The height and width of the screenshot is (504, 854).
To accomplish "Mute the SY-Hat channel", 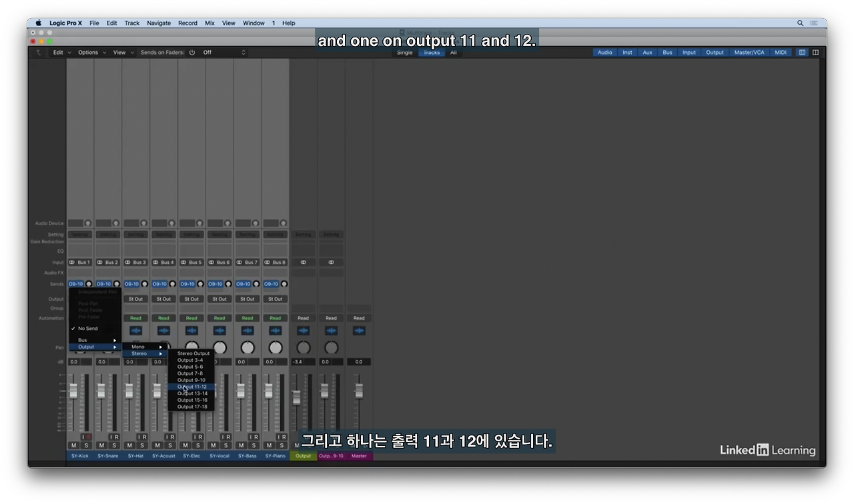I will (x=129, y=445).
